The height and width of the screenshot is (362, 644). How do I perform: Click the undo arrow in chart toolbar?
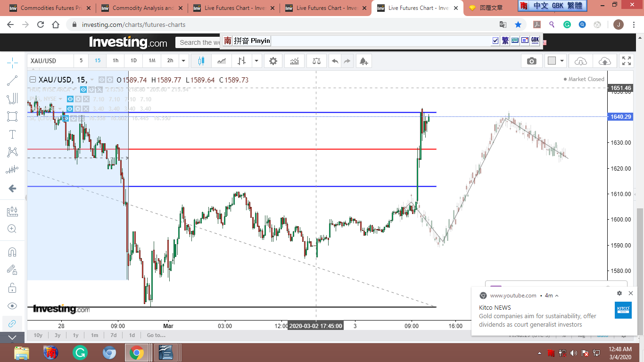tap(335, 61)
